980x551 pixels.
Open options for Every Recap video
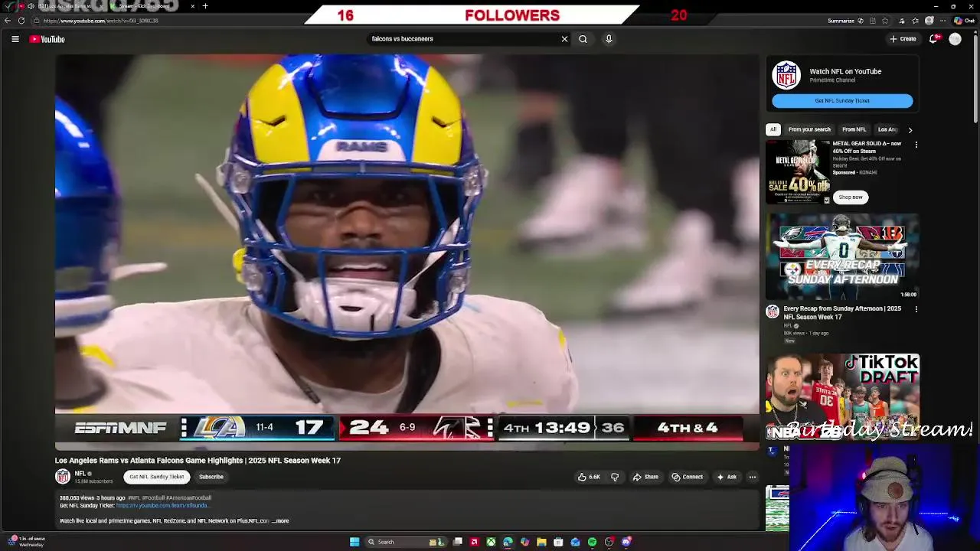pos(916,309)
